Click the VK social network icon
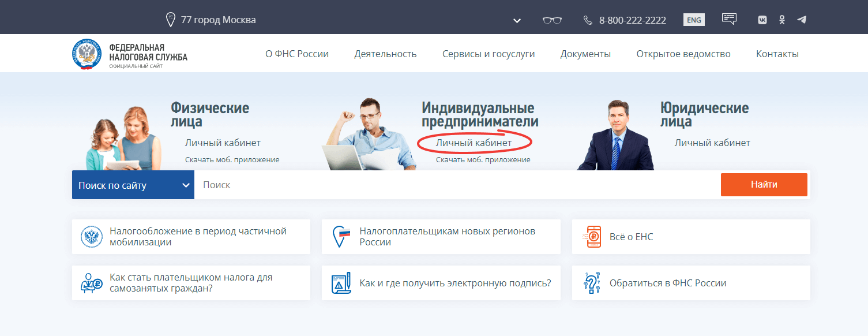The image size is (868, 336). coord(762,20)
